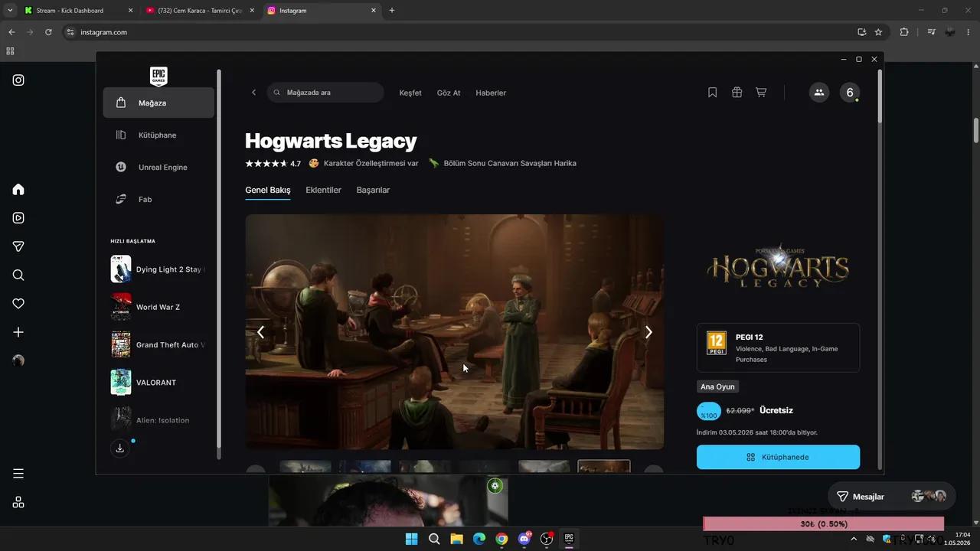Select the highlighted classroom thumbnail
980x551 pixels.
tap(604, 467)
